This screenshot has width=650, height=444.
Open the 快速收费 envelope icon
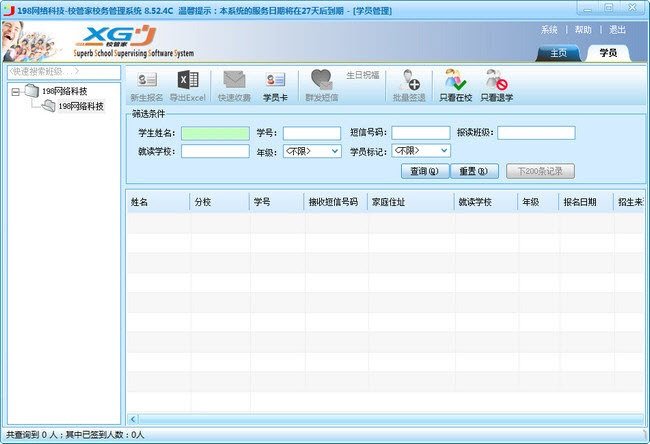point(234,86)
